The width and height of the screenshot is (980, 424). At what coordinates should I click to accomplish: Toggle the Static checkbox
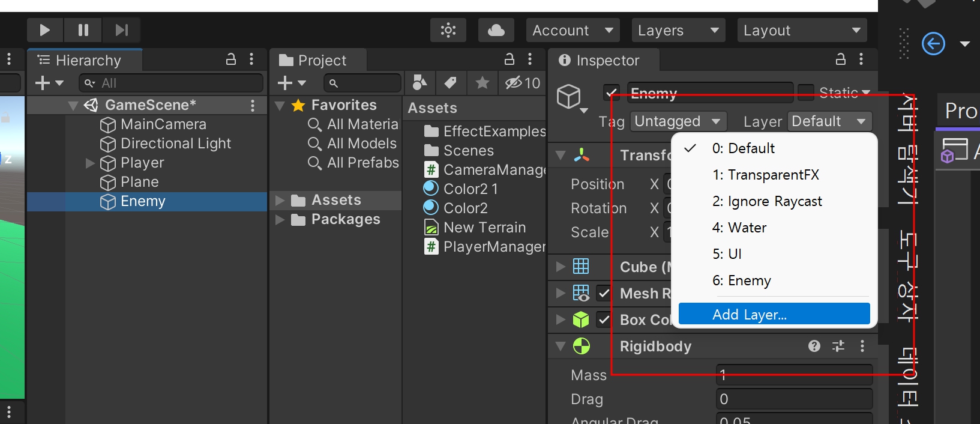pyautogui.click(x=807, y=93)
